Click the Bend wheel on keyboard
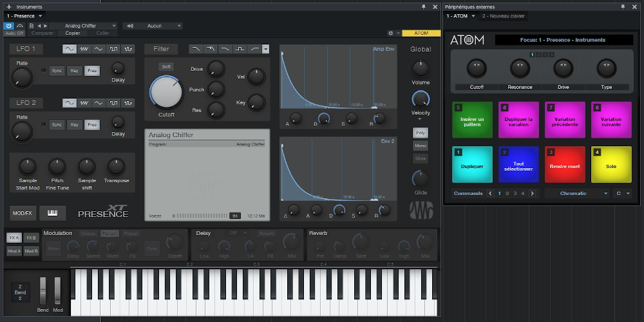The image size is (644, 322). point(43,291)
